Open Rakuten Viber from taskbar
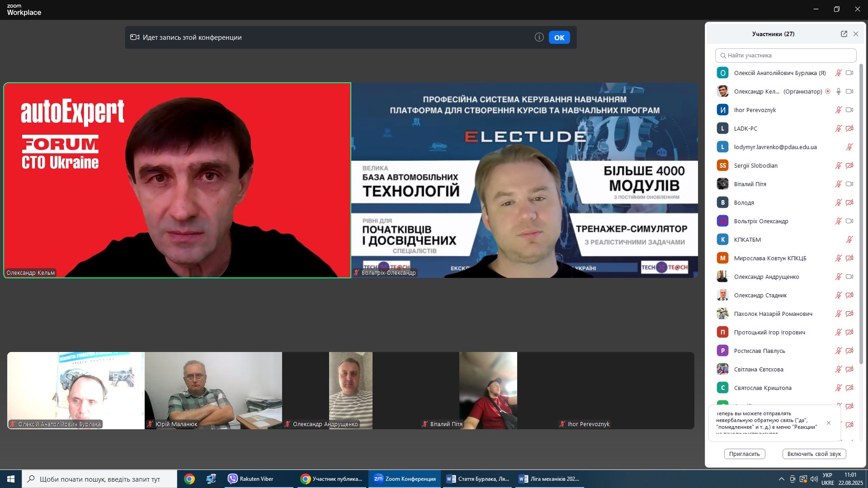868x488 pixels. pos(259,479)
